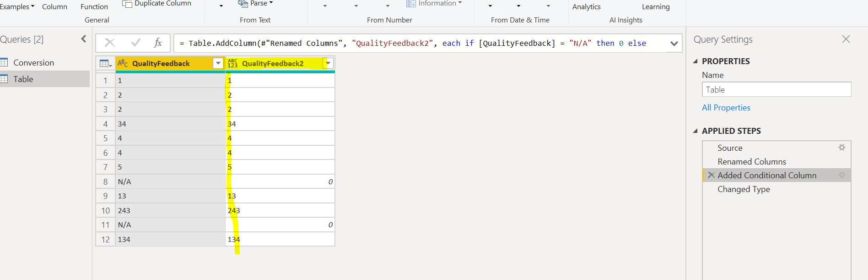
Task: Click the Analytics button in AI Insights
Action: [x=586, y=6]
